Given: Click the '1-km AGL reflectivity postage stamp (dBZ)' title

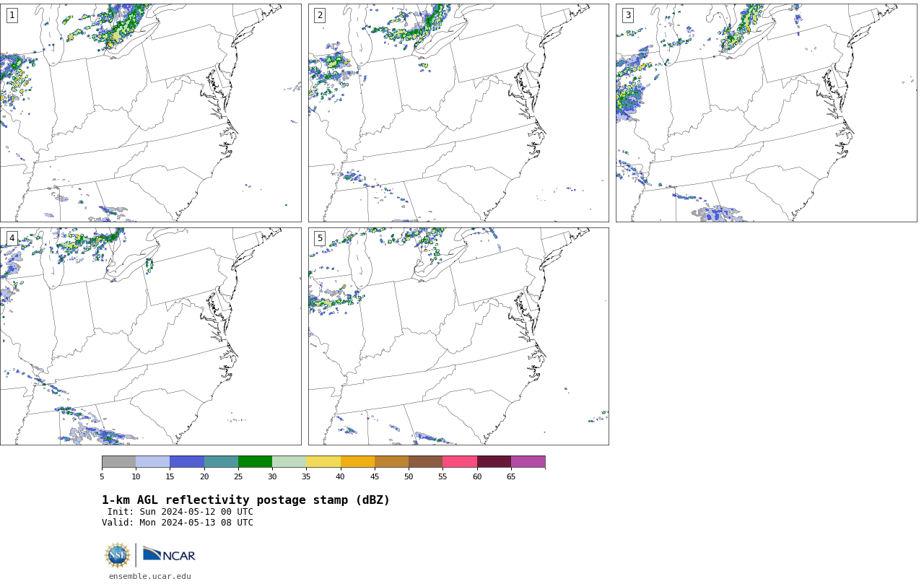Looking at the screenshot, I should [x=245, y=500].
